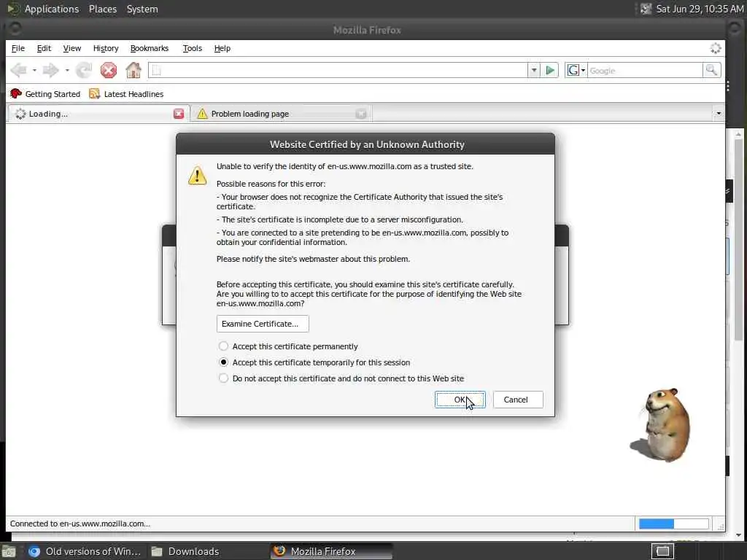Click the hamster desktop mascot

662,425
